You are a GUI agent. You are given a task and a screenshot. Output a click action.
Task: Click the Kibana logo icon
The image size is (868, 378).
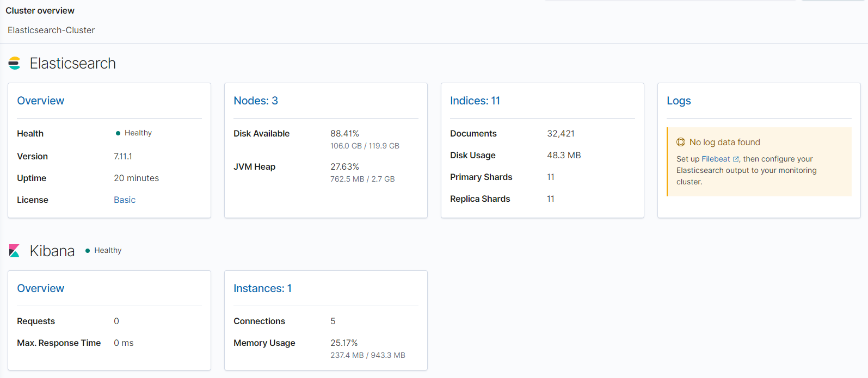pyautogui.click(x=14, y=251)
